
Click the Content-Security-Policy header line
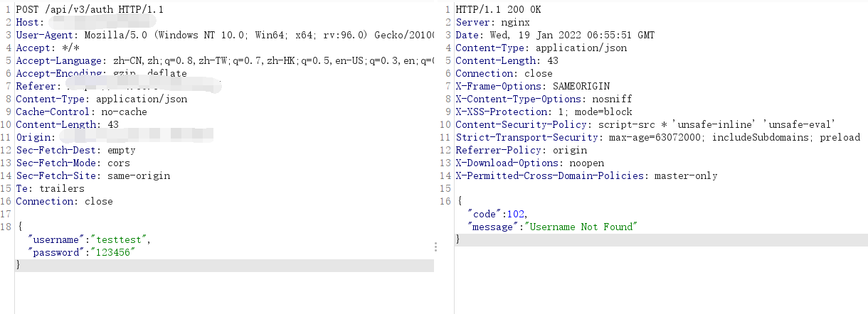pos(645,125)
